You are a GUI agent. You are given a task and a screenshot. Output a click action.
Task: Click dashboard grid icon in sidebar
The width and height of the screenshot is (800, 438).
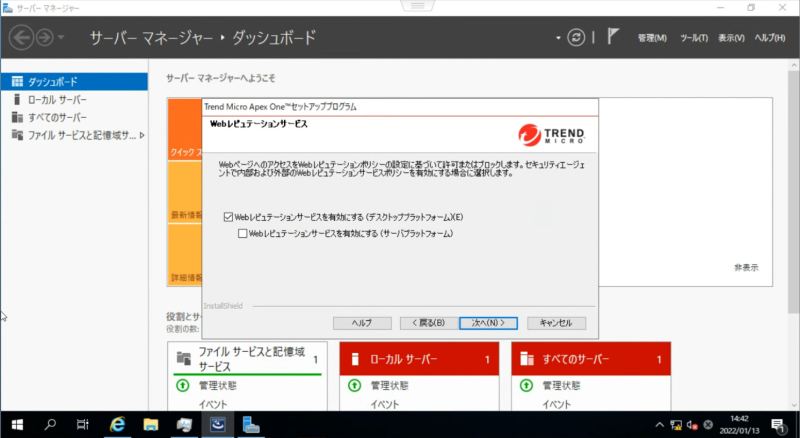[17, 82]
